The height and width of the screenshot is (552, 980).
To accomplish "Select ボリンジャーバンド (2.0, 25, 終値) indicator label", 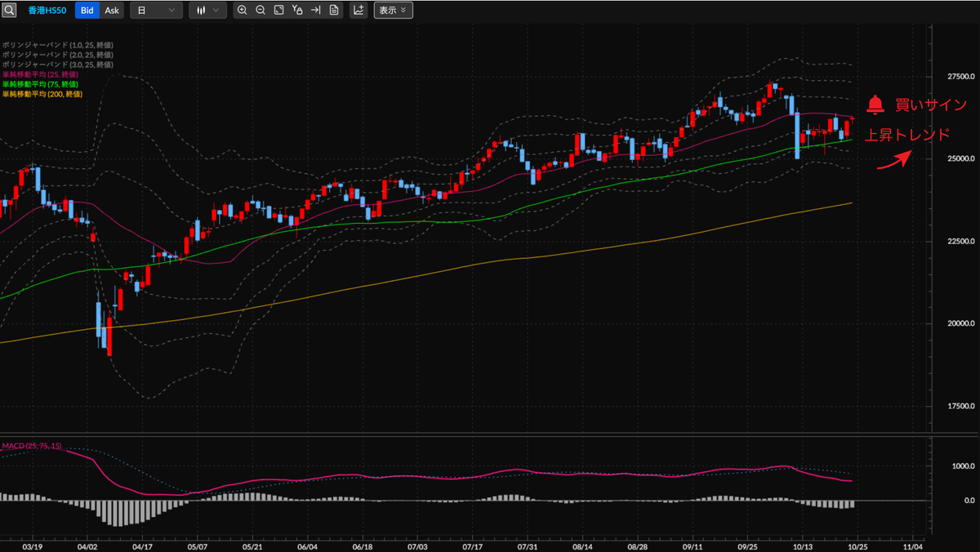I will pyautogui.click(x=58, y=55).
